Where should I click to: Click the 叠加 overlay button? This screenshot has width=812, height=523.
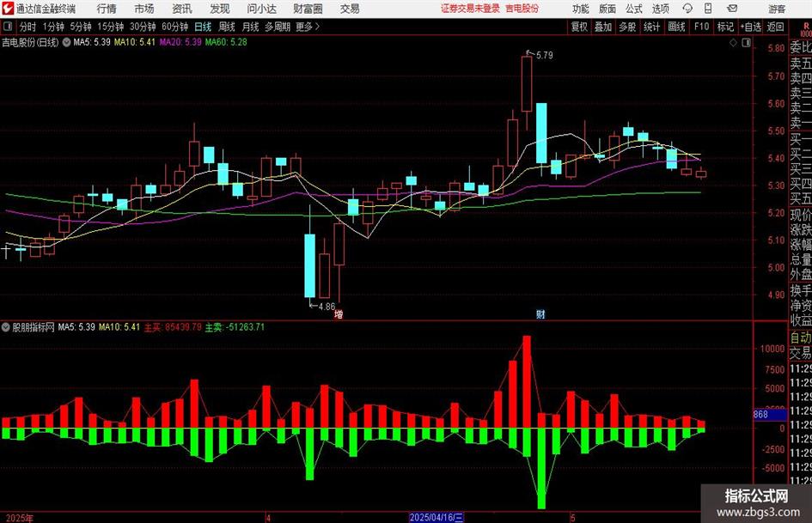point(603,27)
